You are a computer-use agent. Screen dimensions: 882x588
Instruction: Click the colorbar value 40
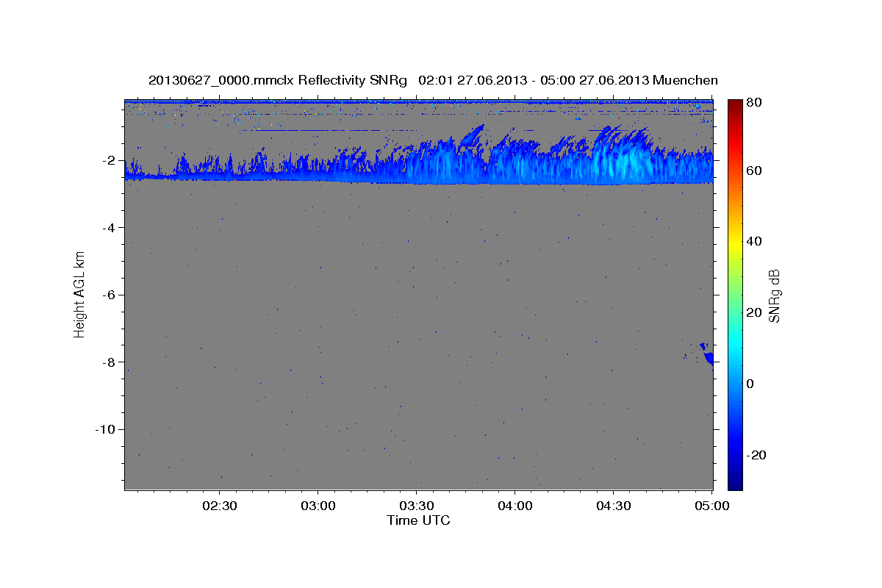(756, 241)
